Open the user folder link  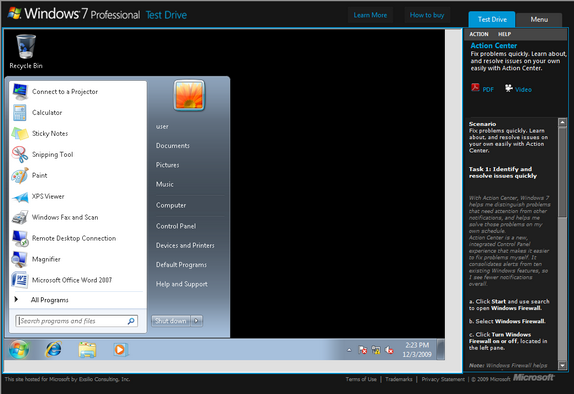162,127
